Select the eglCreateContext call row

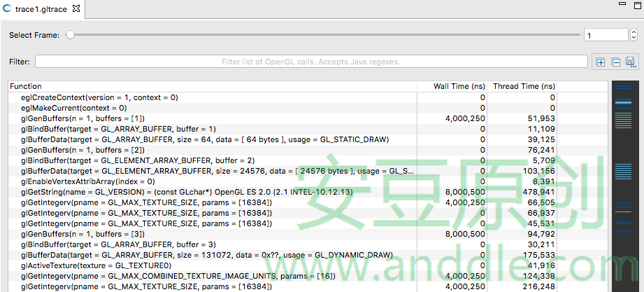pos(308,97)
